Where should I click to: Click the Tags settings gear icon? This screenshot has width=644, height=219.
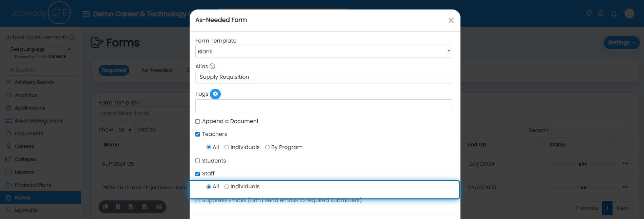click(x=215, y=94)
